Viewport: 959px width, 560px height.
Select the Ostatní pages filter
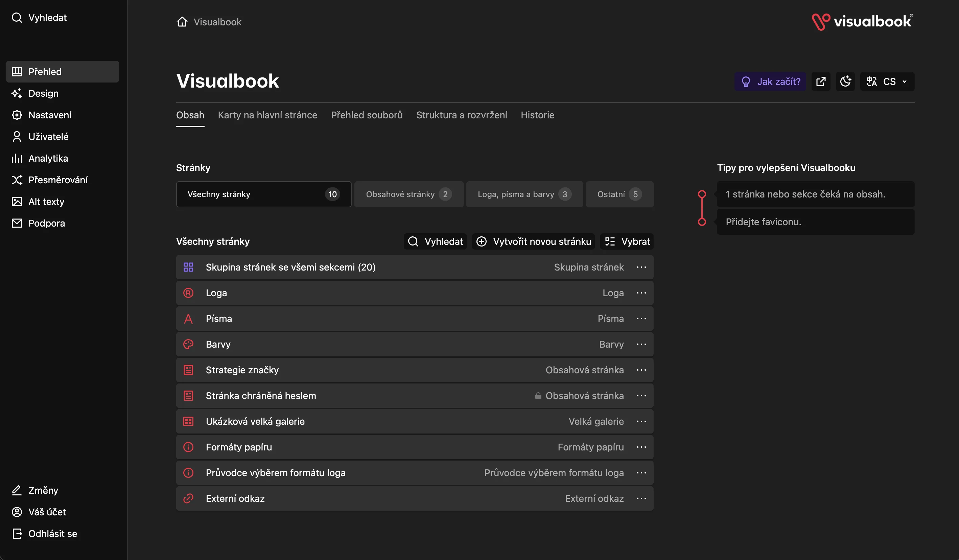619,194
